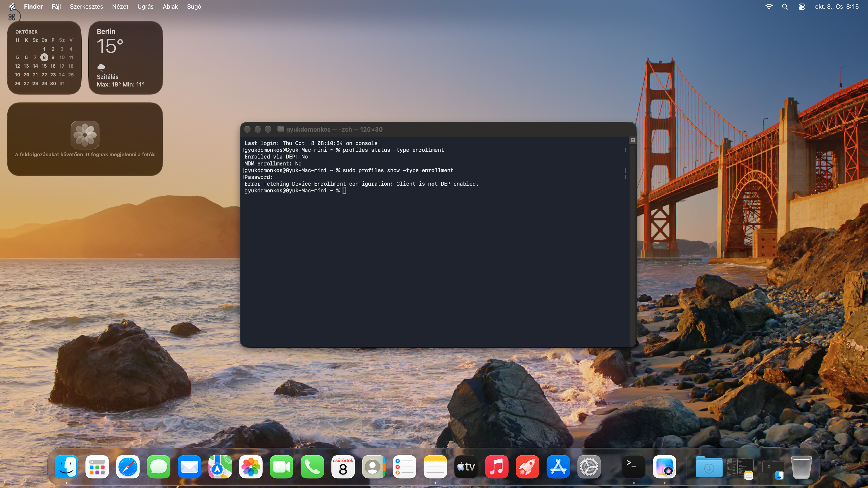868x488 pixels.
Task: Open Wi-Fi status menu
Action: (x=769, y=7)
